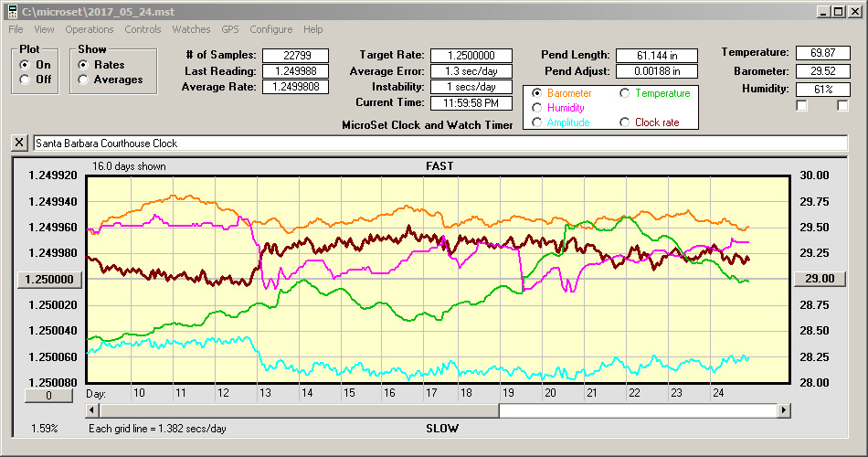Select the Temperature plot radio button

click(624, 93)
